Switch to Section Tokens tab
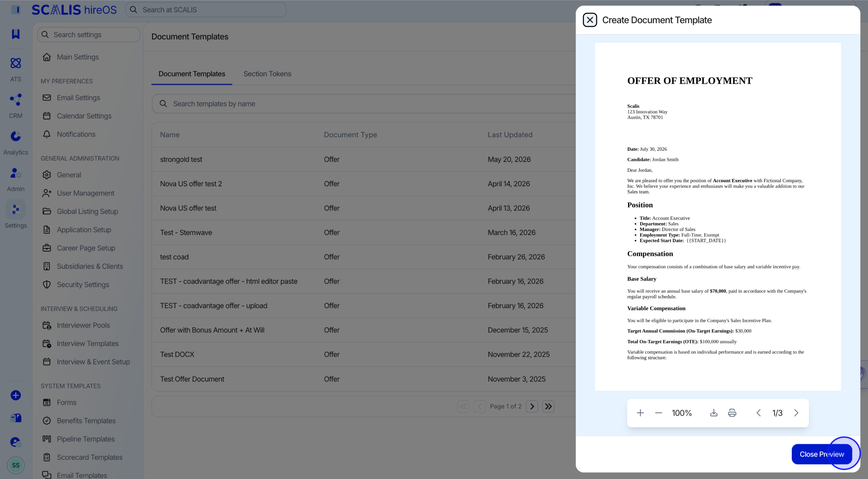Viewport: 868px width, 479px height. [x=267, y=74]
